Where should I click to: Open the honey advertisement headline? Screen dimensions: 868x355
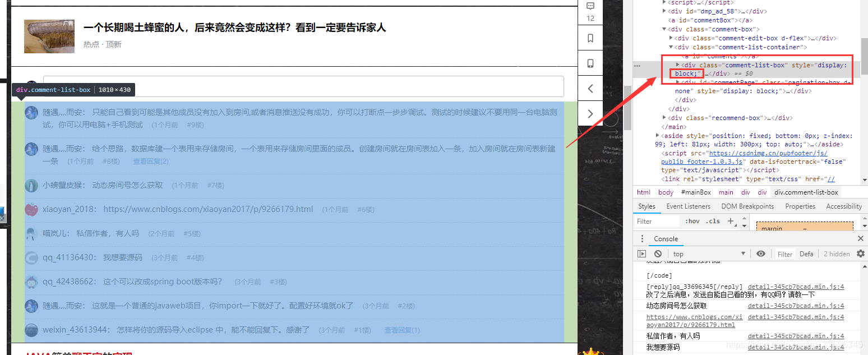[x=234, y=27]
